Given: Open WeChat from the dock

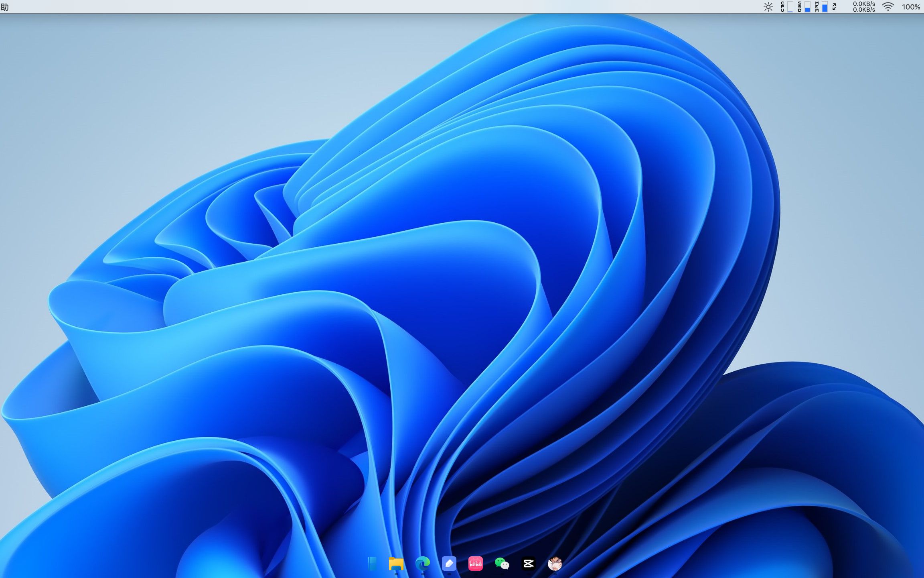Looking at the screenshot, I should pos(502,564).
